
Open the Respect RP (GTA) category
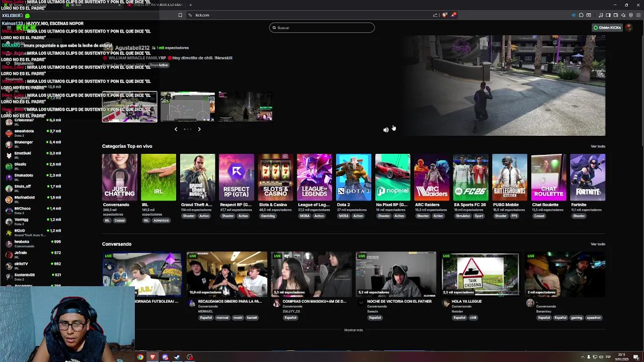(236, 177)
